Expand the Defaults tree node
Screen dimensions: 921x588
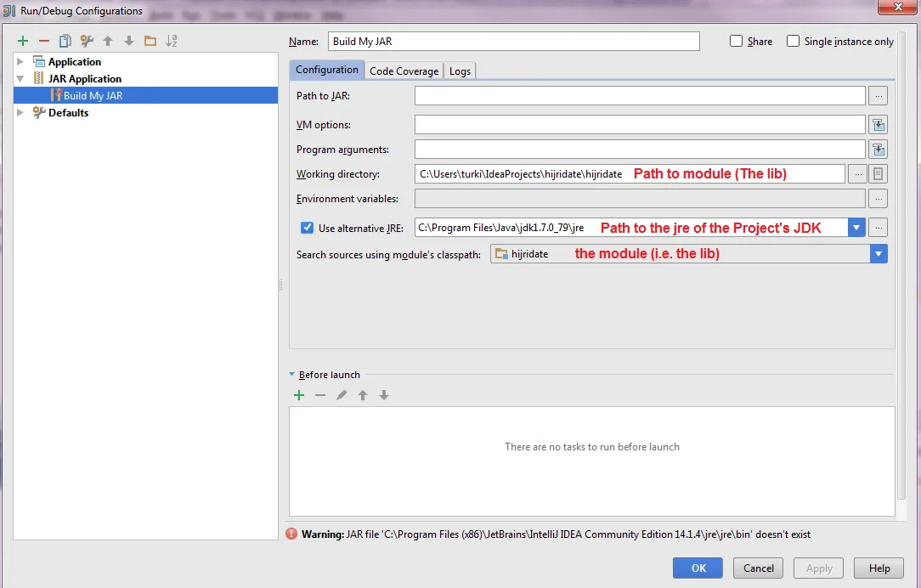(20, 113)
